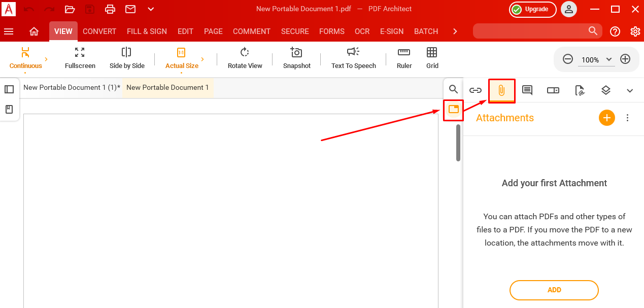Toggle the Grid overlay
The width and height of the screenshot is (644, 308).
pos(432,58)
